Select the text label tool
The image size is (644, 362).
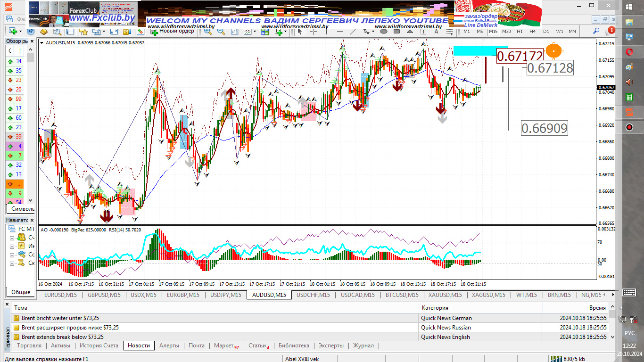point(423,32)
